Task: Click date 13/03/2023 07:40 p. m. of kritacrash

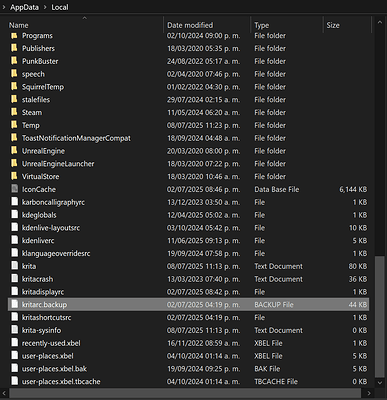Action: (x=203, y=279)
